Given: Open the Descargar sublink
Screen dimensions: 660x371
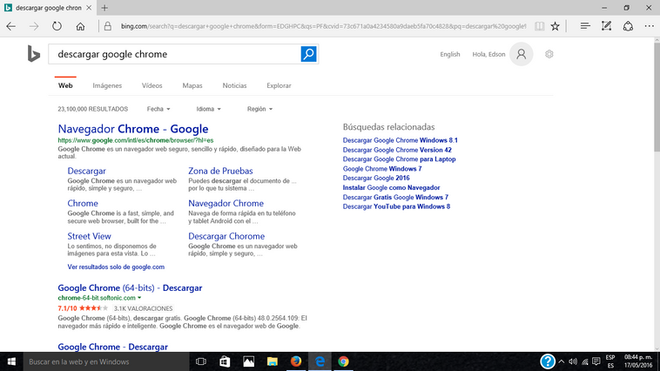Looking at the screenshot, I should (87, 171).
